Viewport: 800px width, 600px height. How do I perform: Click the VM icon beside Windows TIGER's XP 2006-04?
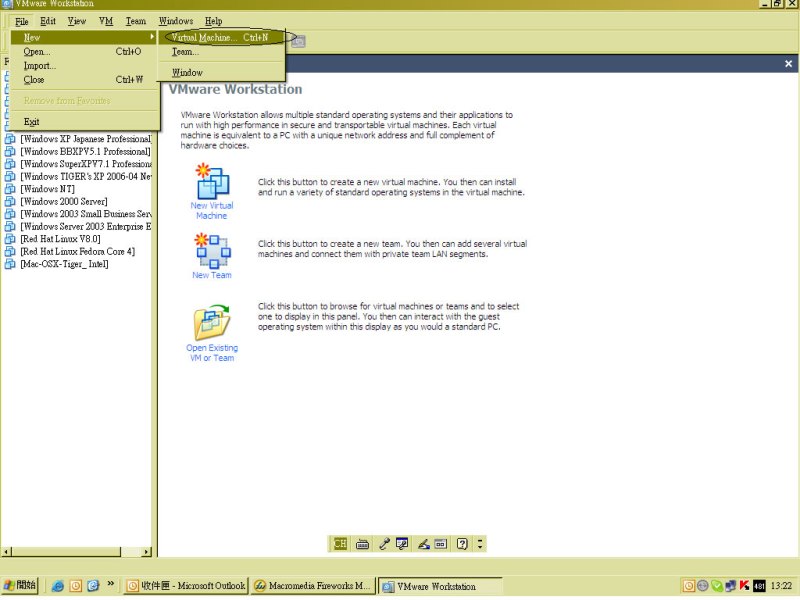coord(10,177)
